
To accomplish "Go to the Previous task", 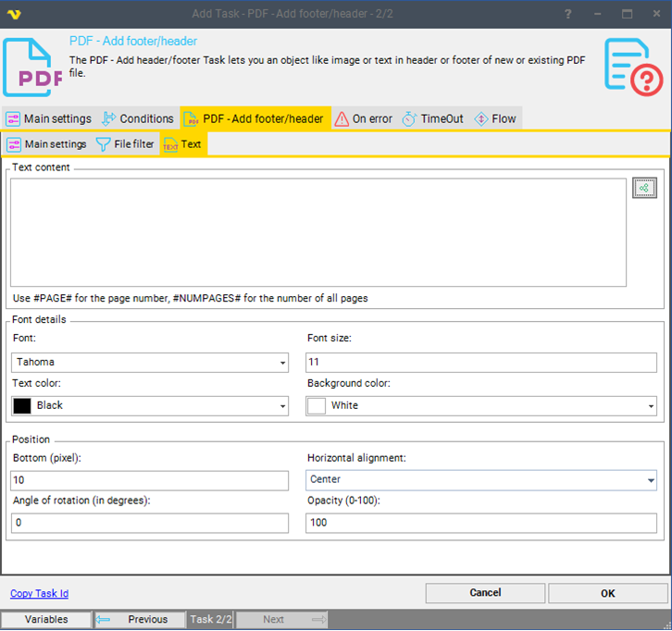I will point(139,620).
